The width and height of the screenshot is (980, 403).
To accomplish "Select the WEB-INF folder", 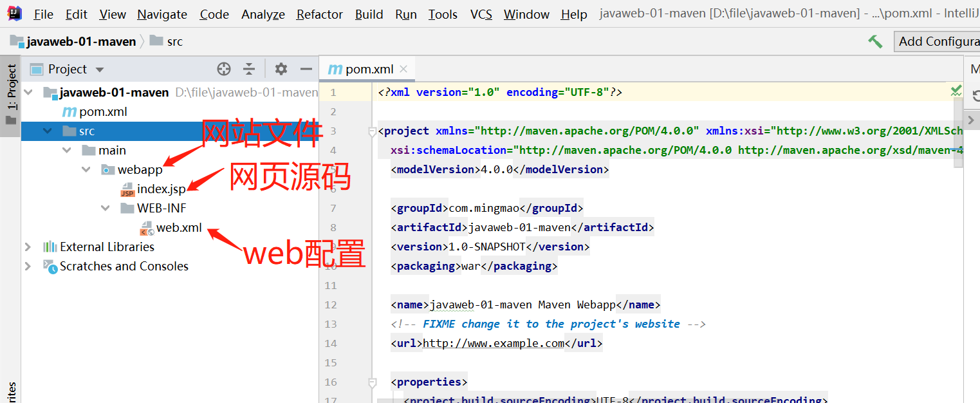I will pyautogui.click(x=162, y=209).
